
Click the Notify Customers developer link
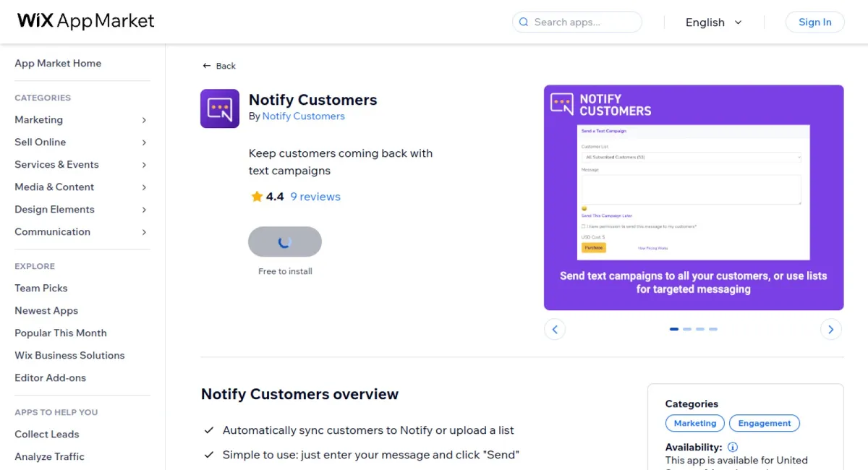304,116
